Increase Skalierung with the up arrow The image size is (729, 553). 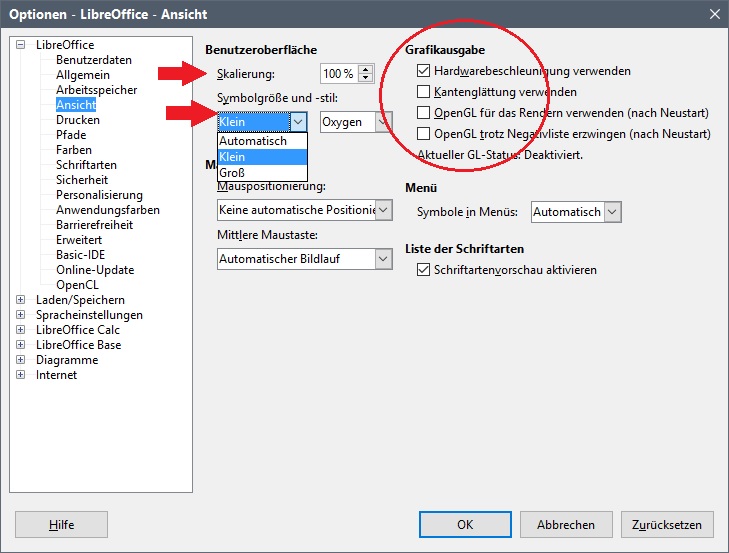pos(366,69)
